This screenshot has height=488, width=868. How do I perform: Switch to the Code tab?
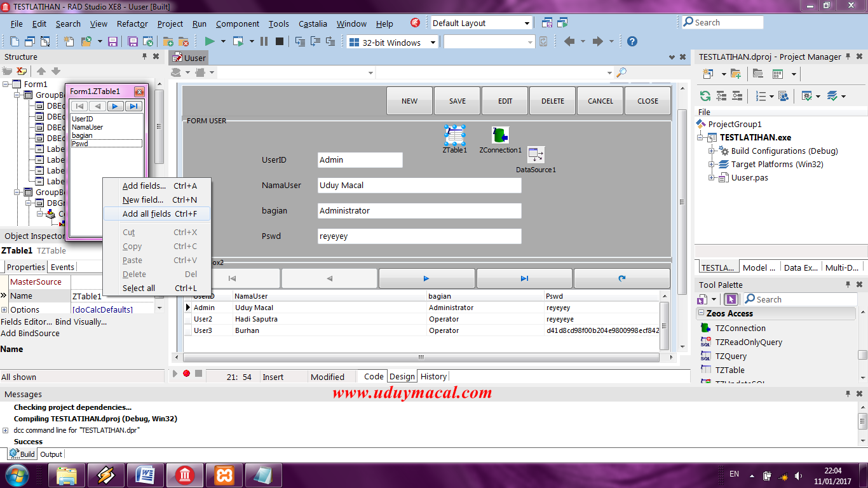pyautogui.click(x=373, y=376)
